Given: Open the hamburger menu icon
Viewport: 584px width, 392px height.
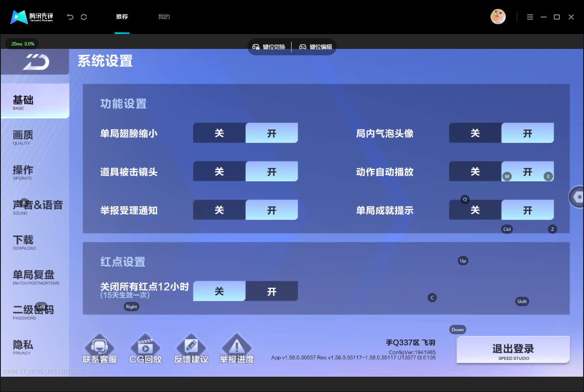Looking at the screenshot, I should pyautogui.click(x=530, y=17).
